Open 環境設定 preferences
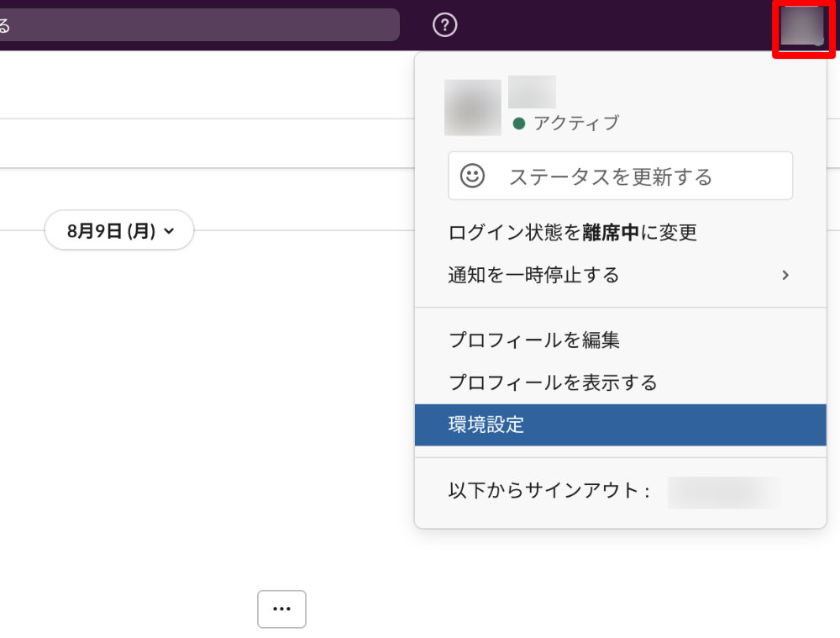 pos(486,424)
